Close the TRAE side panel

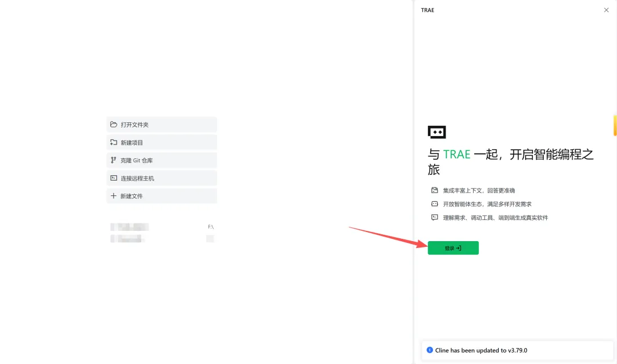coord(606,10)
